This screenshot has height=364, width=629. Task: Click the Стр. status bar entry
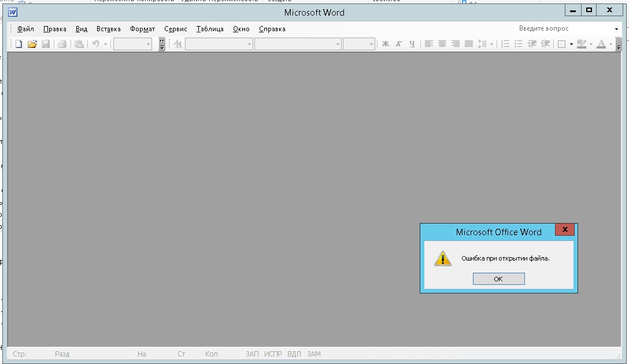[x=20, y=354]
